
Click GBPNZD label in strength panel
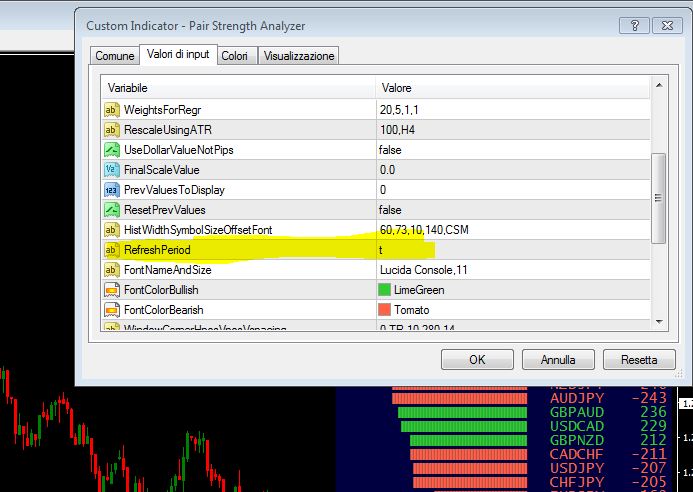(x=577, y=441)
